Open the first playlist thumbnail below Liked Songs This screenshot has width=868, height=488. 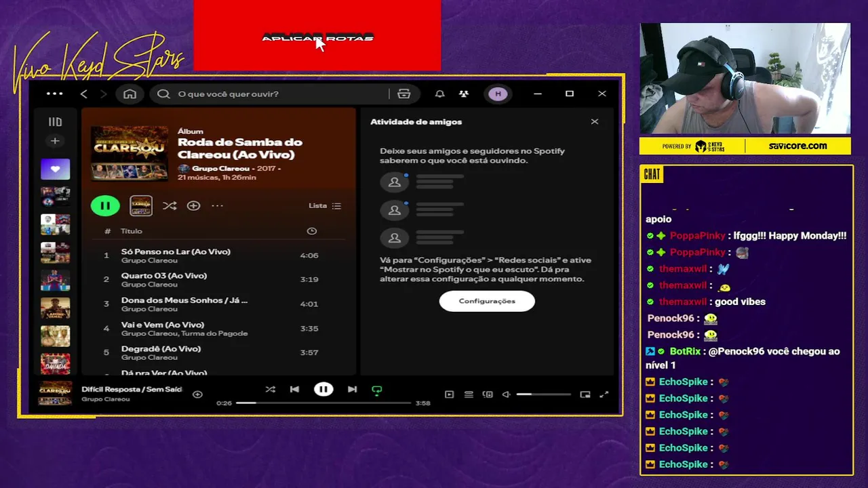coord(55,197)
